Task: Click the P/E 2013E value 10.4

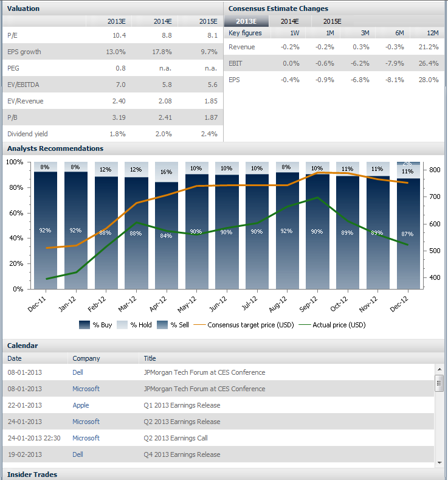Action: [x=119, y=35]
